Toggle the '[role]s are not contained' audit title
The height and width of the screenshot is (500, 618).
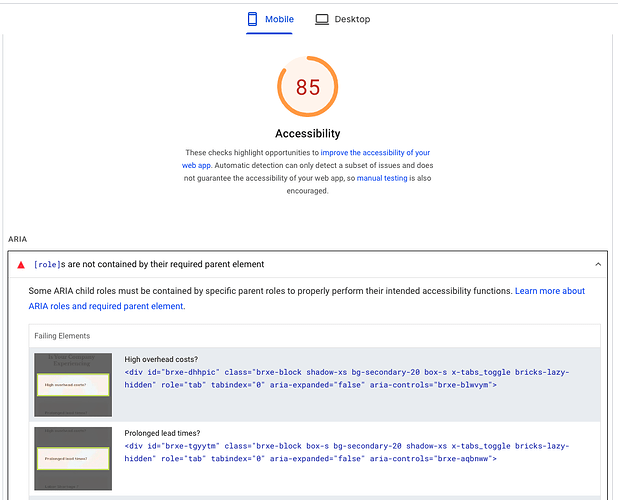coord(149,265)
